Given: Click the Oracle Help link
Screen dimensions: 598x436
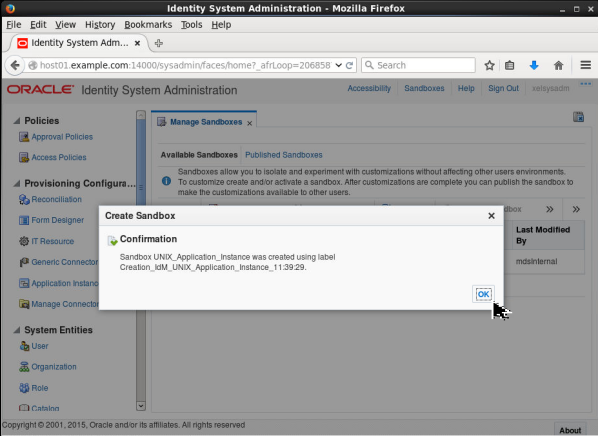Looking at the screenshot, I should [466, 88].
